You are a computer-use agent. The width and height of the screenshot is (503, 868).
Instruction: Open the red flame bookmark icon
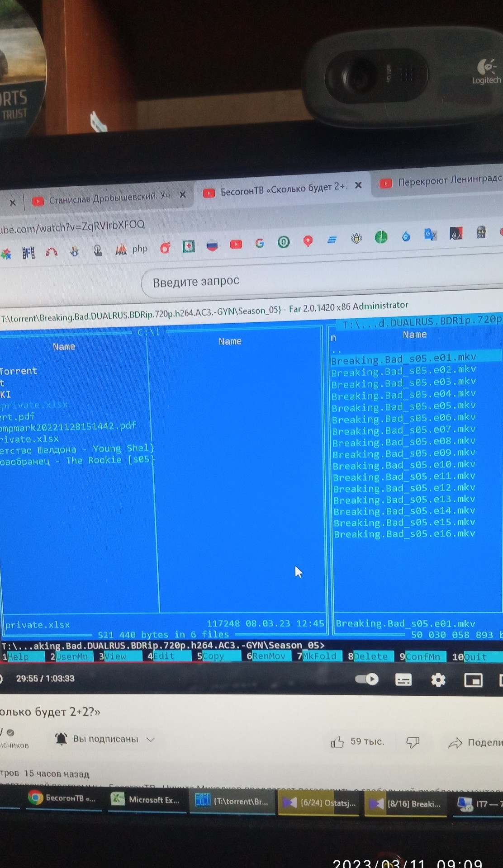click(x=165, y=248)
